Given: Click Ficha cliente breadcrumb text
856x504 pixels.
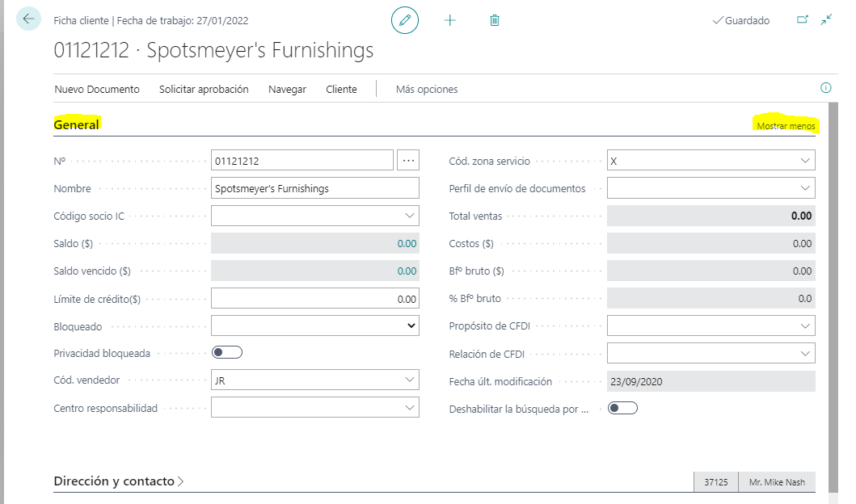Looking at the screenshot, I should point(81,21).
